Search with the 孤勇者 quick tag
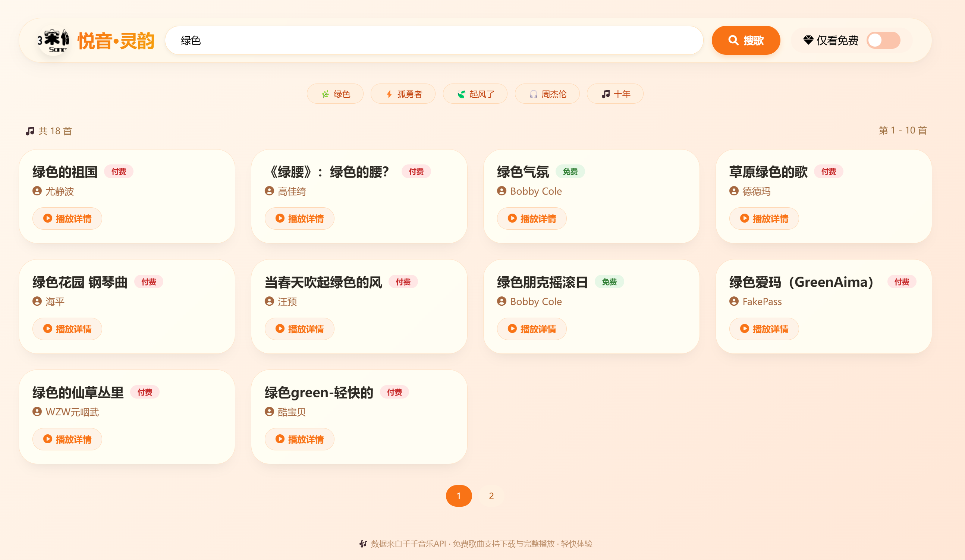 [x=403, y=94]
